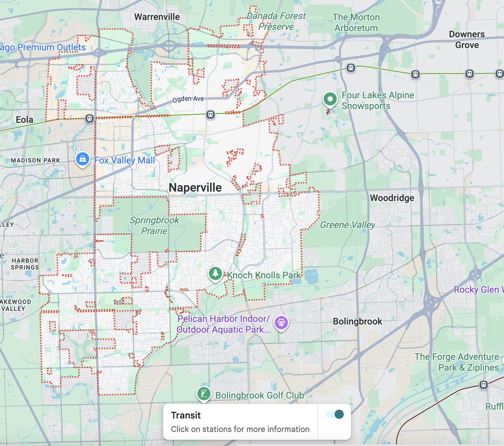The width and height of the screenshot is (504, 446).
Task: Click the Knoch Knolls Park tree icon
Action: (215, 274)
